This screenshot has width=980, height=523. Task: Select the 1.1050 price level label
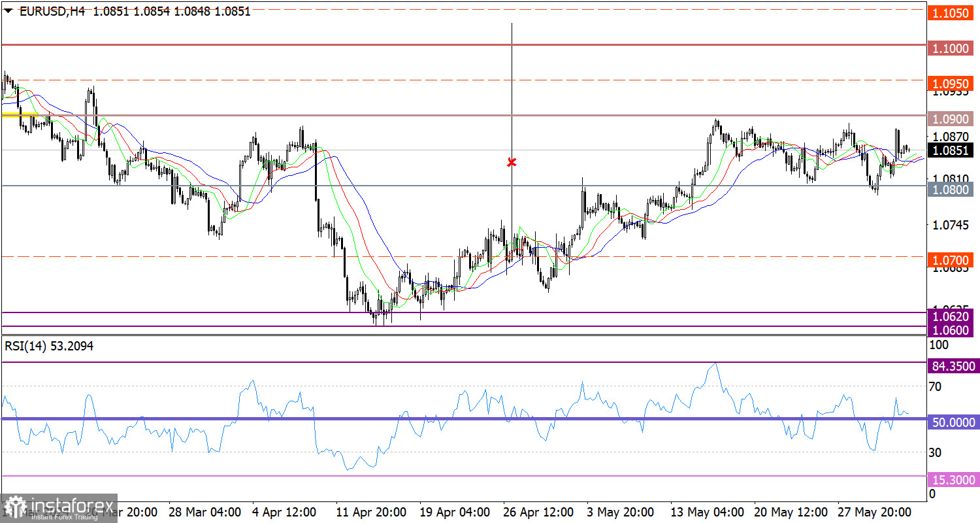[951, 13]
